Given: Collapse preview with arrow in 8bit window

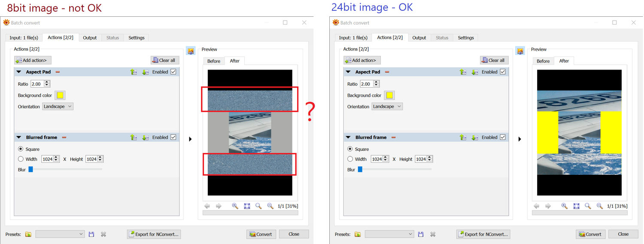Looking at the screenshot, I should (190, 139).
